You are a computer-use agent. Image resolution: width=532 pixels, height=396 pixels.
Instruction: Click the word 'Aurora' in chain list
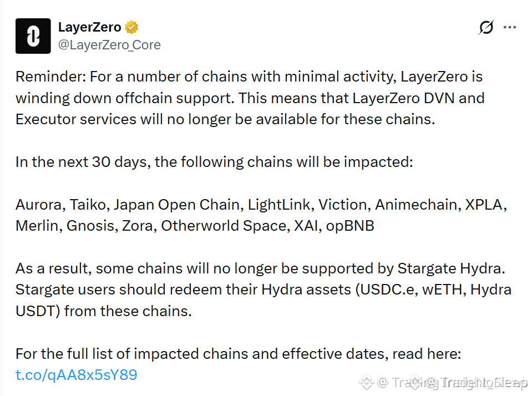[x=39, y=205]
